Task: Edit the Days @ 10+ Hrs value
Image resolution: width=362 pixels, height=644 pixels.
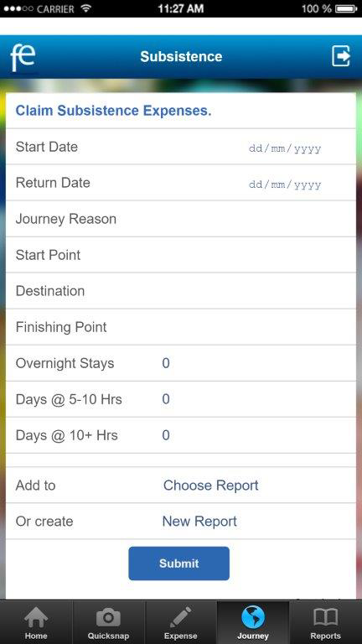Action: [x=166, y=435]
